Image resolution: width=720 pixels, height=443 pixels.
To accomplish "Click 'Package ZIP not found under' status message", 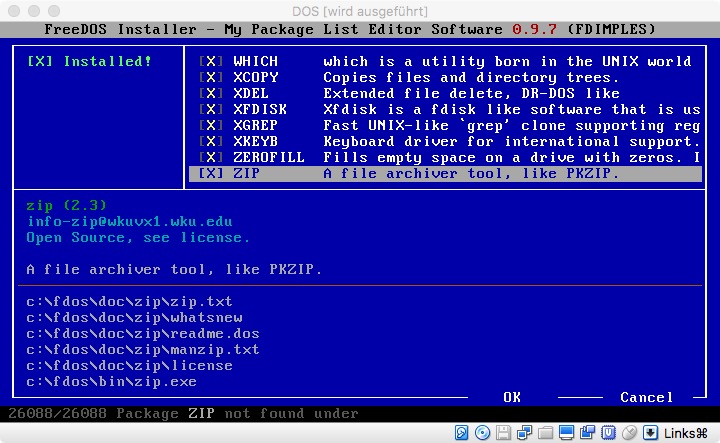I will click(x=237, y=414).
